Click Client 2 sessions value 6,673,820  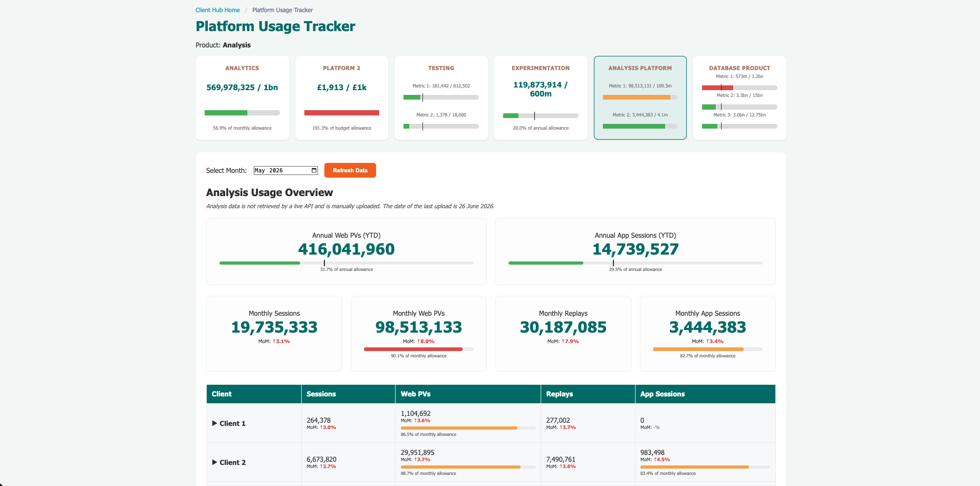pyautogui.click(x=321, y=459)
